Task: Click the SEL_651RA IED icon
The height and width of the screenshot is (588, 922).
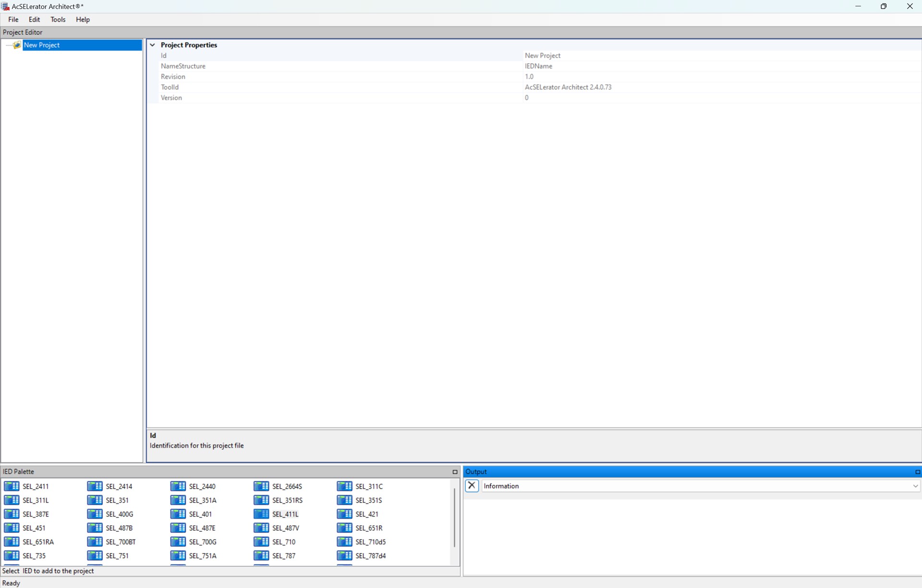Action: (12, 542)
